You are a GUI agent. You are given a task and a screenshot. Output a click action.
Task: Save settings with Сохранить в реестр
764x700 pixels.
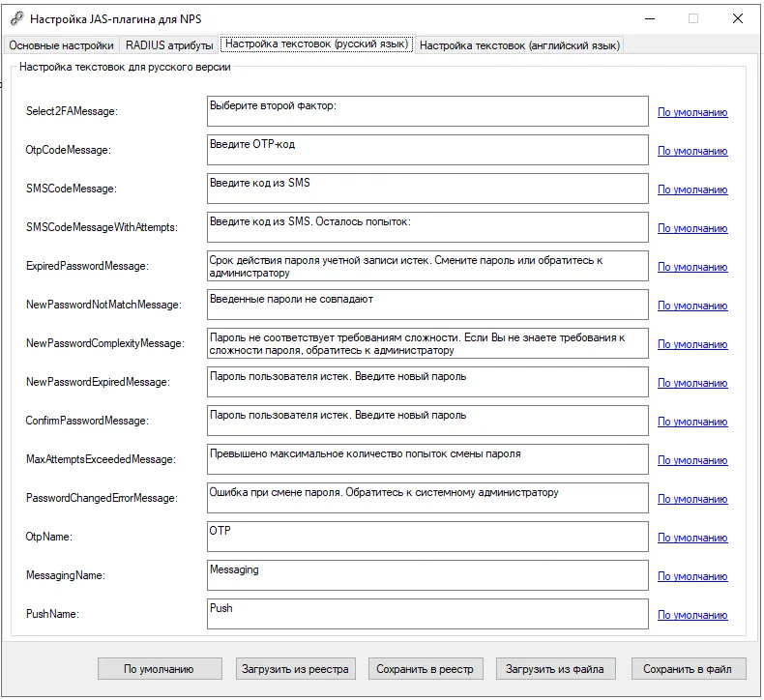tap(426, 669)
